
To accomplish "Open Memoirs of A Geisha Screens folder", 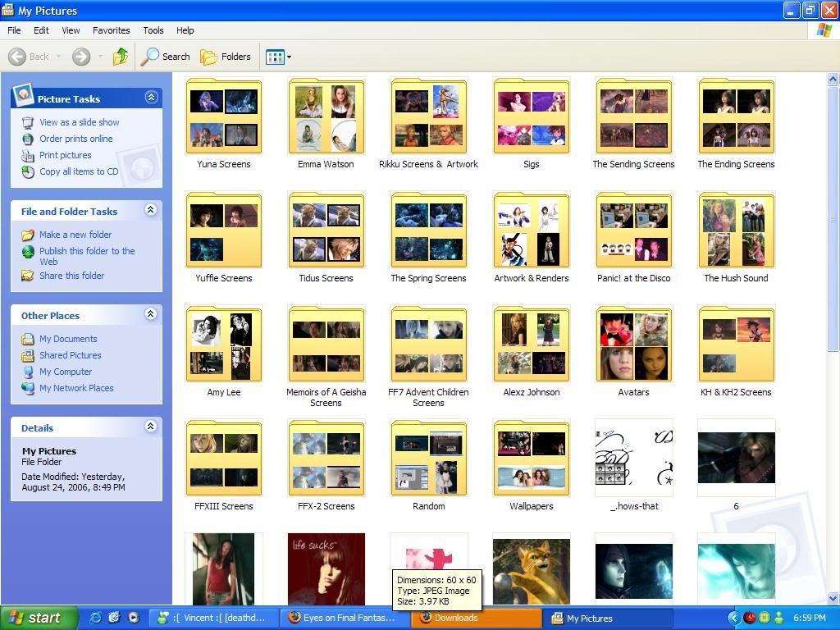I will 326,344.
